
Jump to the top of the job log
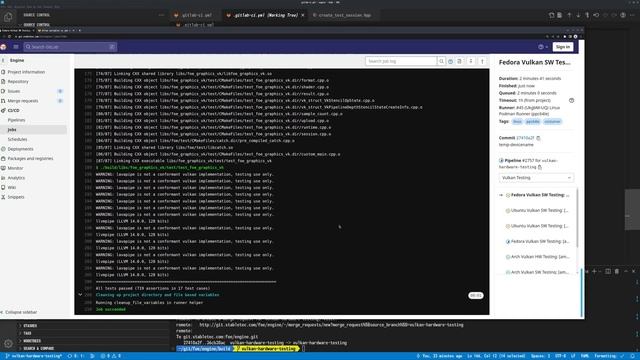click(482, 61)
